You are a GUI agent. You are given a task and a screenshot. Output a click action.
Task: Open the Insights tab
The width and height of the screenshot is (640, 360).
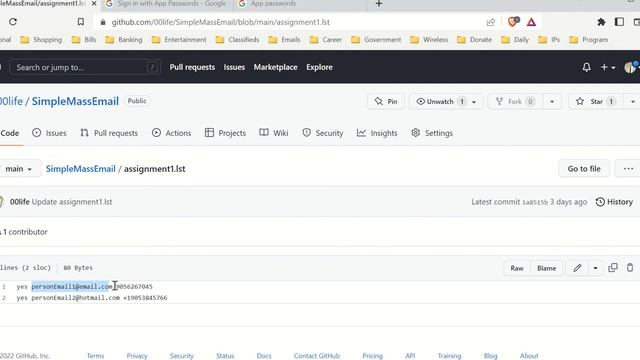point(377,133)
